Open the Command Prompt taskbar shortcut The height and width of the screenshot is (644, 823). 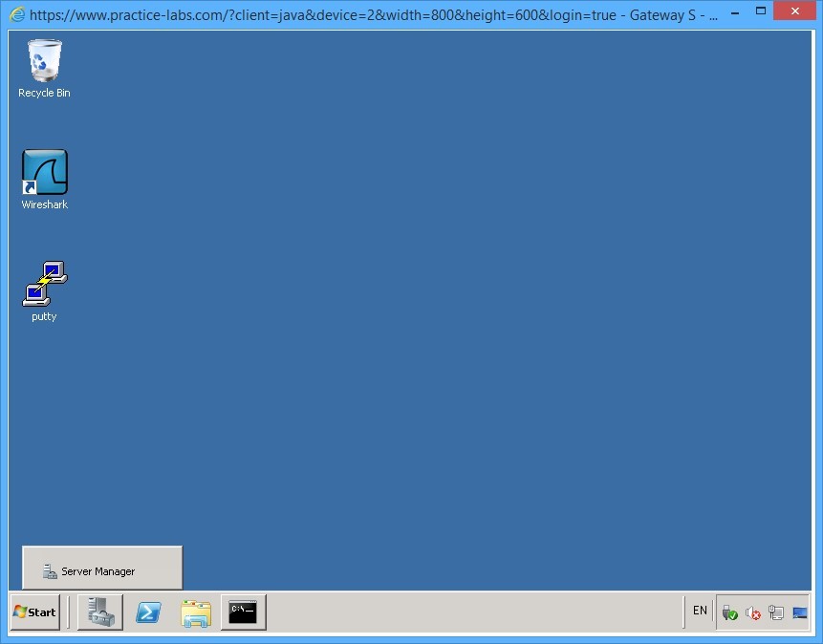coord(243,612)
